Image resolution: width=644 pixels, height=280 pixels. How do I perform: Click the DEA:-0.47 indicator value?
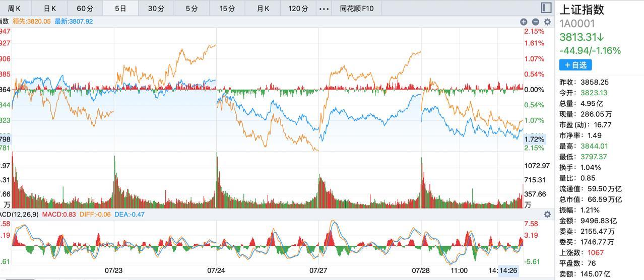tap(130, 214)
